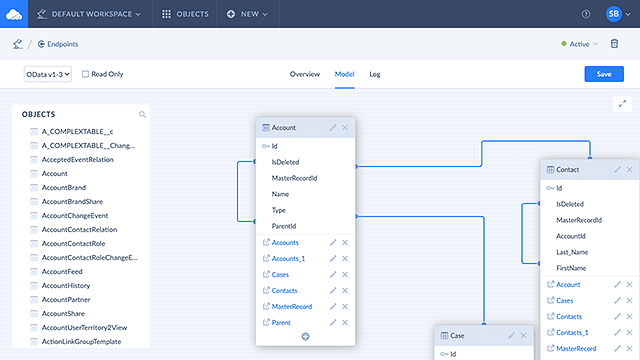Select AccountContactRole object
640x360 pixels.
[x=73, y=244]
